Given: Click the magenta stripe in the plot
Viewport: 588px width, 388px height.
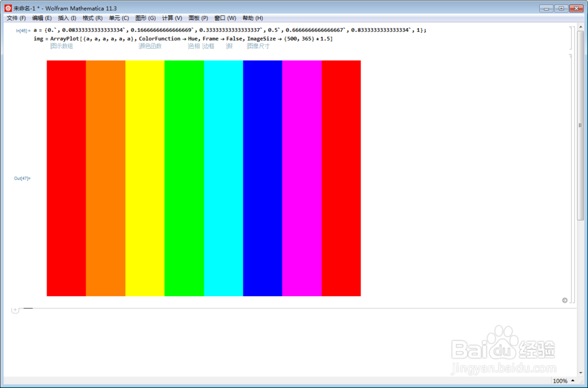Looking at the screenshot, I should pos(302,178).
